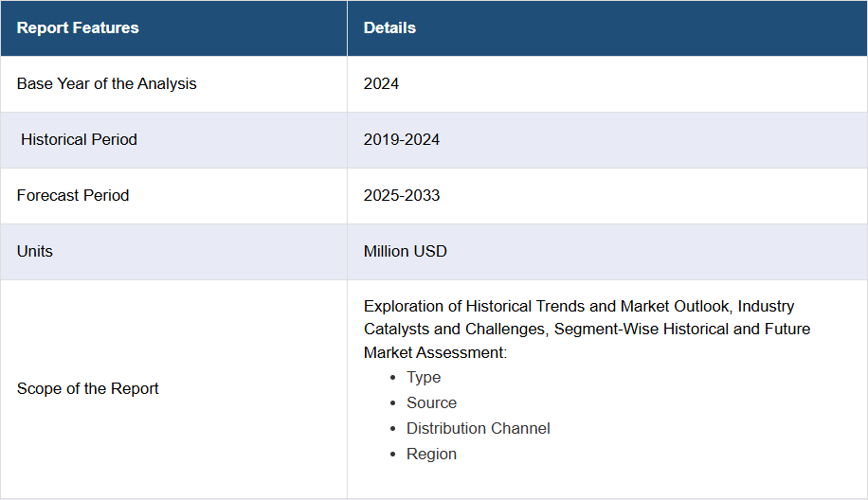Select the Historical Period row label

(x=79, y=139)
